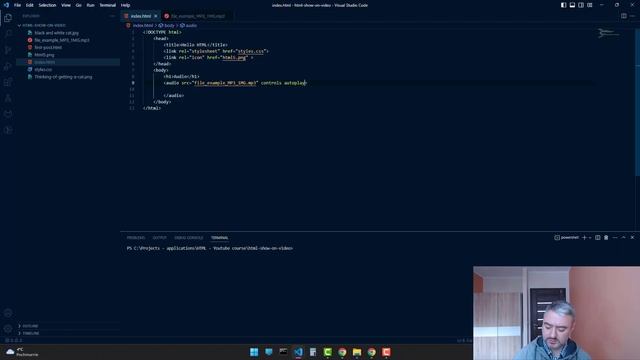The image size is (640, 360).
Task: Split the terminal pane
Action: [598, 238]
